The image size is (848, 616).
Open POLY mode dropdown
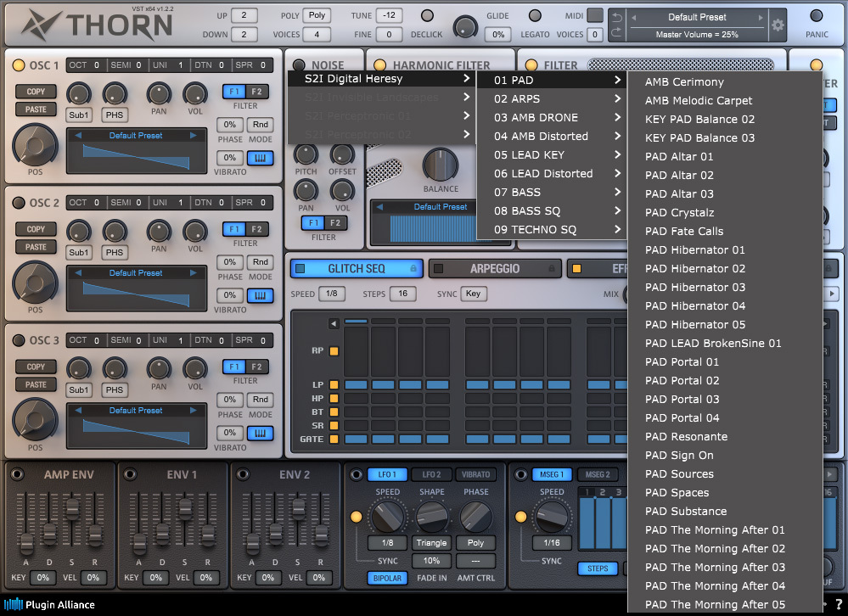click(x=317, y=15)
